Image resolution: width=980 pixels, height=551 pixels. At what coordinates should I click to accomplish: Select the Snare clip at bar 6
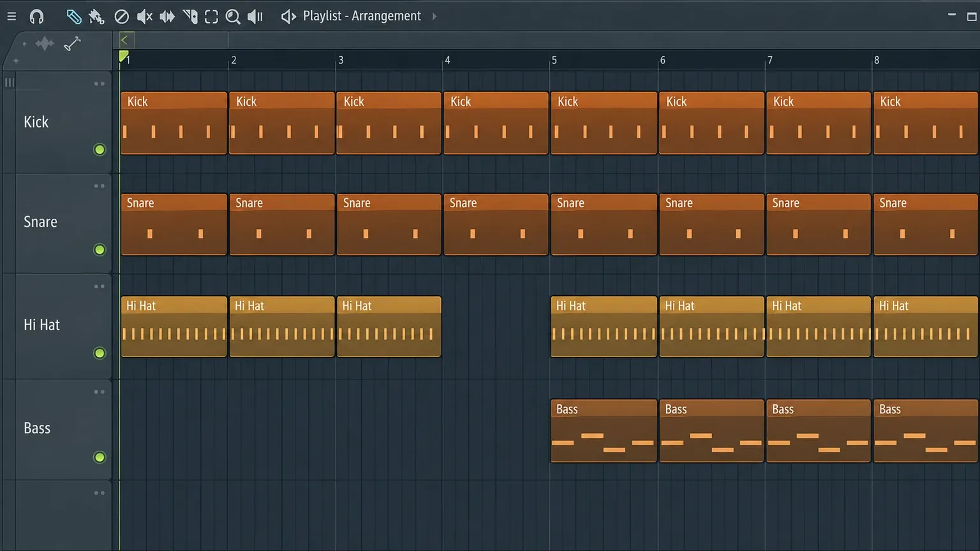point(711,224)
